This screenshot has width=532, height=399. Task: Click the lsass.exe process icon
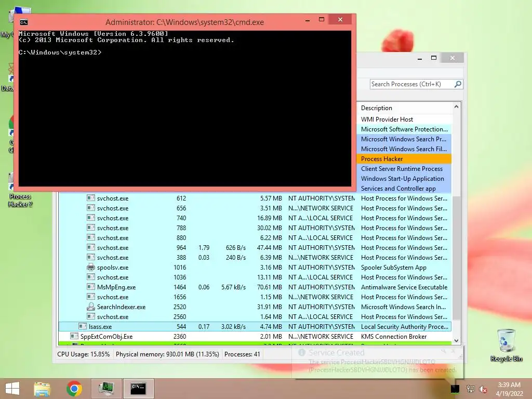pyautogui.click(x=83, y=326)
